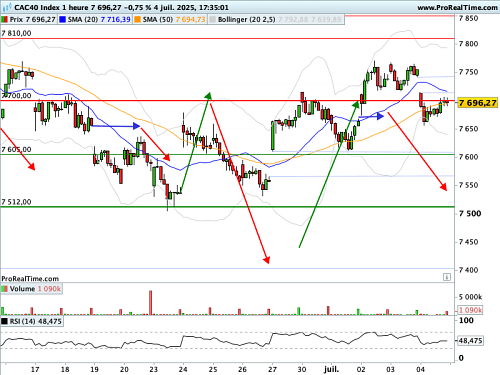Select date 02 on the time axis

coord(361,369)
